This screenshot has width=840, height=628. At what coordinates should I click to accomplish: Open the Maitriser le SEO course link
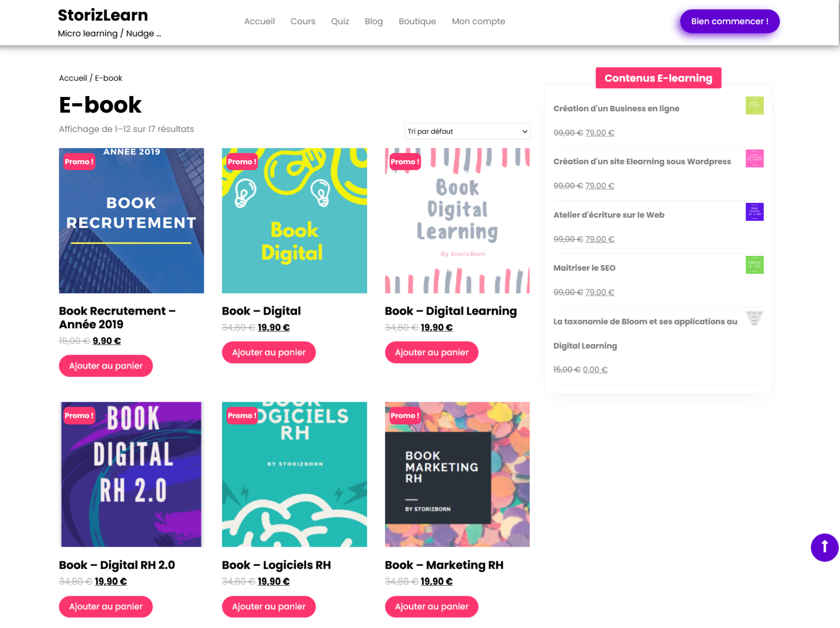(584, 268)
